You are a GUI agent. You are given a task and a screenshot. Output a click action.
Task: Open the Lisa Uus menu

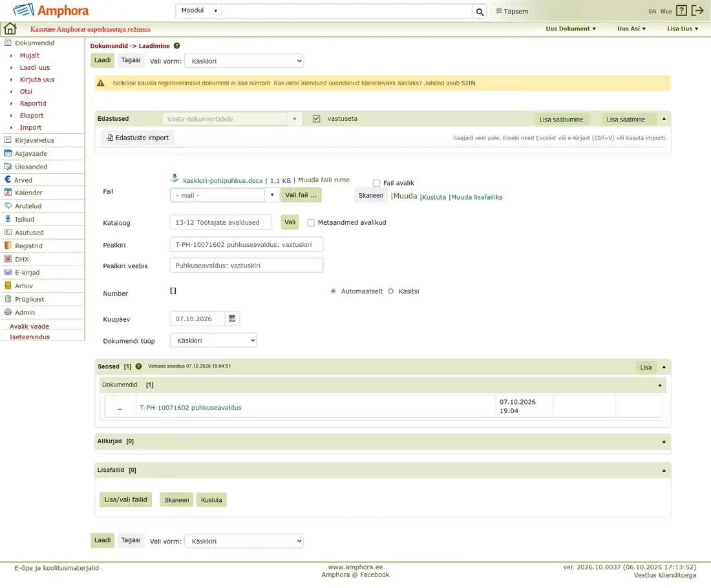pos(683,28)
